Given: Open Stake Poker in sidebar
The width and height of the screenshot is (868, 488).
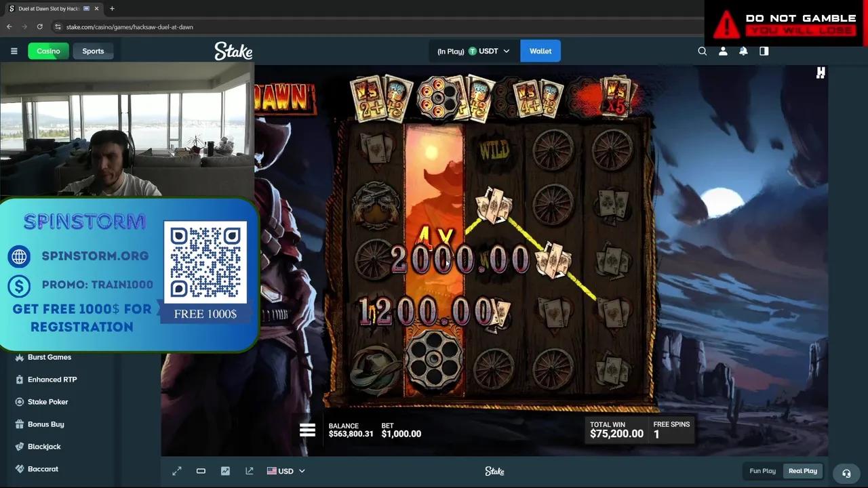Looking at the screenshot, I should [x=47, y=402].
